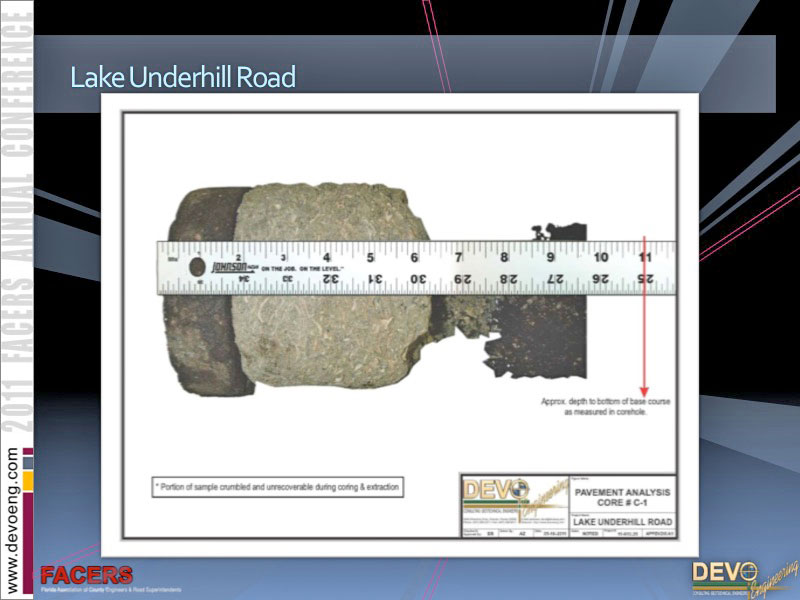Click the hanging hole on the ruler
The width and height of the screenshot is (800, 600).
pos(196,268)
